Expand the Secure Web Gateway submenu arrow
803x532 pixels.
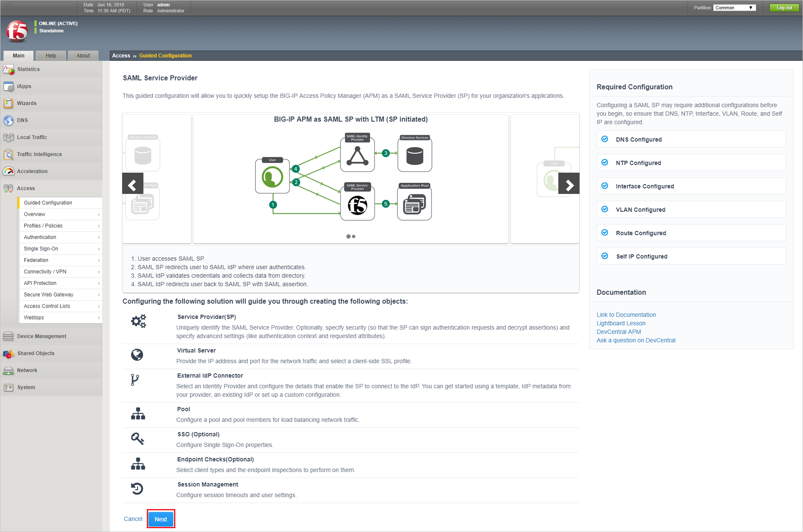tap(99, 295)
